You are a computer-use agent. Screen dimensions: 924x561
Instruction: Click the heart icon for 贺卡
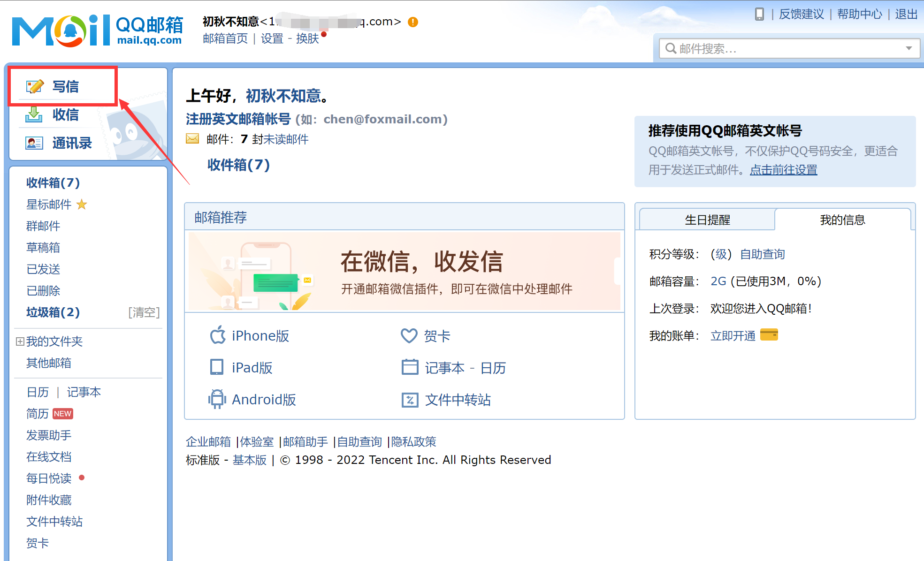tap(409, 335)
